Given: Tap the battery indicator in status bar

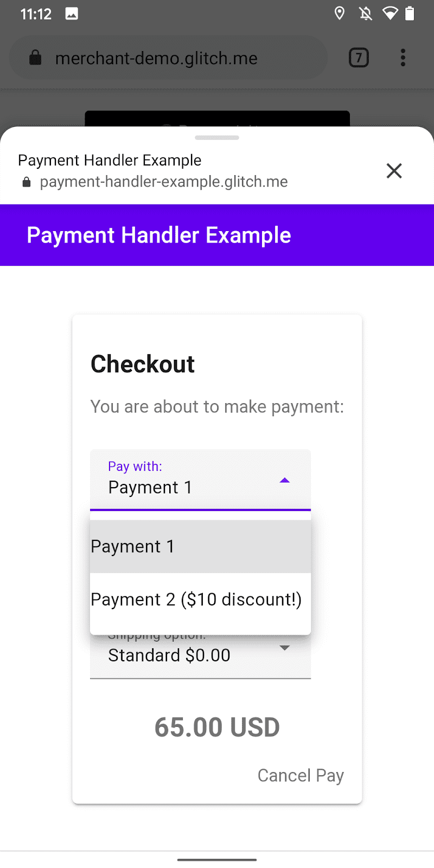Looking at the screenshot, I should click(x=410, y=14).
